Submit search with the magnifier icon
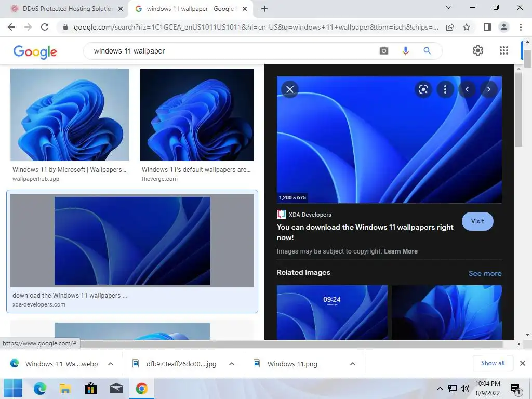532x399 pixels. (x=427, y=51)
